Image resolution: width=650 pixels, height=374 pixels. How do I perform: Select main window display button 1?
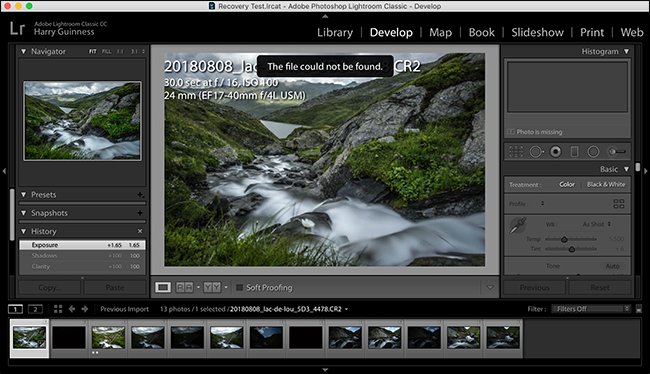pos(15,309)
